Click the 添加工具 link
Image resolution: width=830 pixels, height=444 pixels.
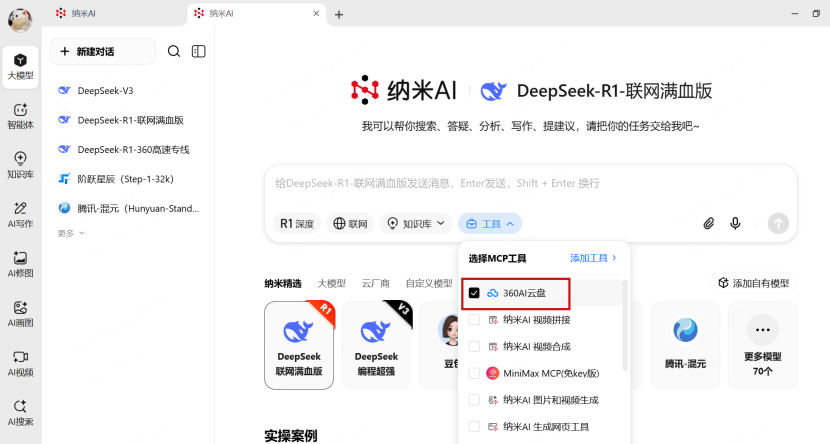coord(593,258)
